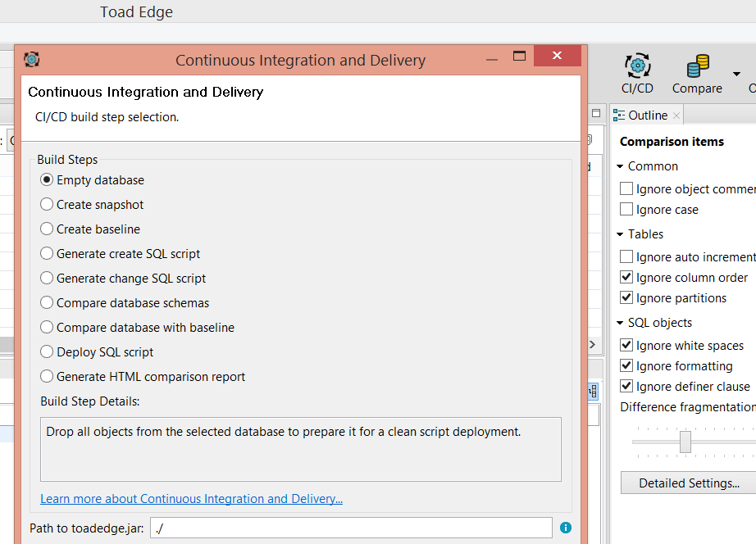Image resolution: width=756 pixels, height=544 pixels.
Task: Click the Build Step Details description box
Action: (x=301, y=449)
